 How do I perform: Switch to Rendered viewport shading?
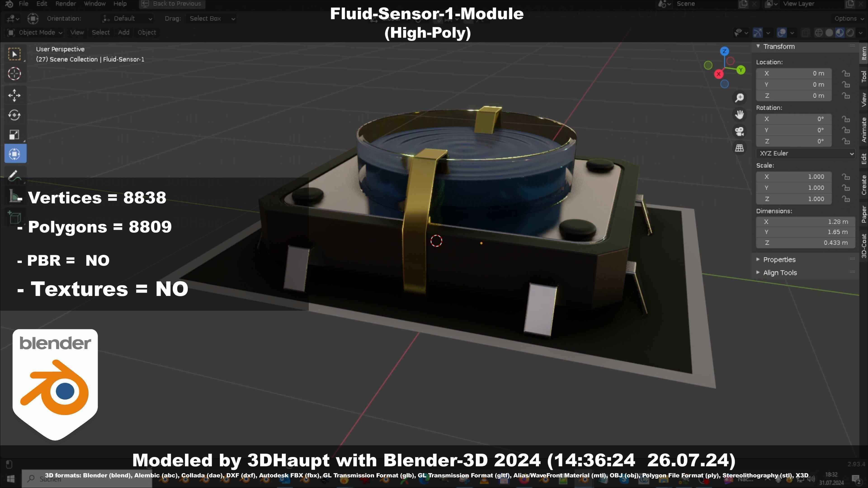[x=850, y=33]
